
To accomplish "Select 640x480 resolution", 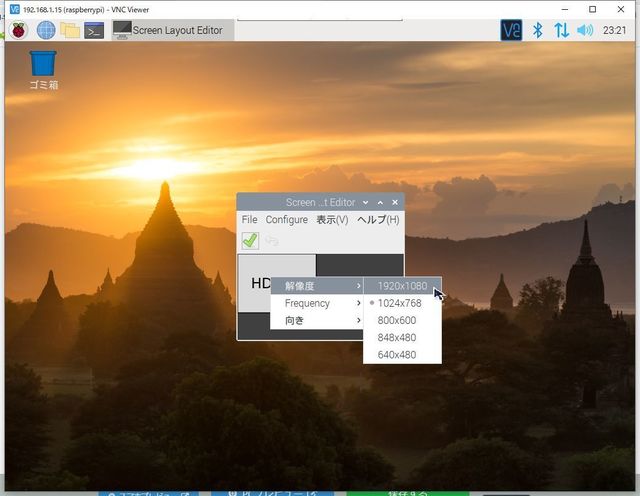I will point(402,355).
